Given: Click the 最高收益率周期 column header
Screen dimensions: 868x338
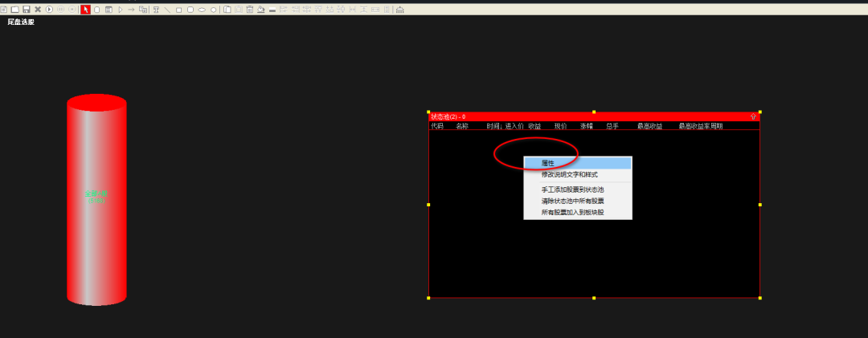Looking at the screenshot, I should coord(701,126).
